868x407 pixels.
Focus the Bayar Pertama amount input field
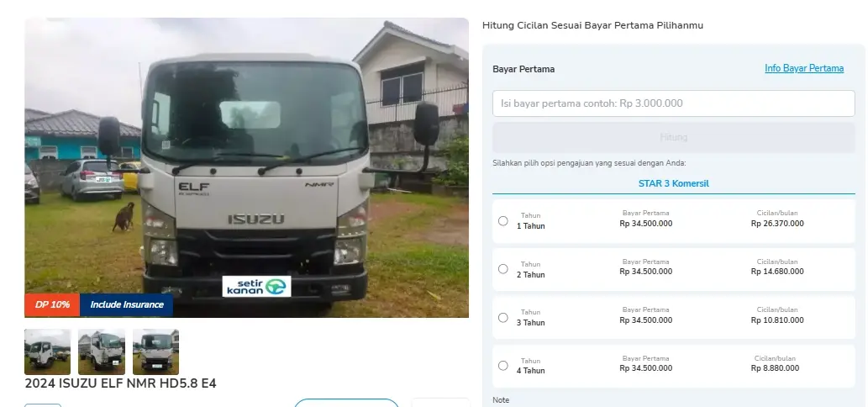pos(673,103)
